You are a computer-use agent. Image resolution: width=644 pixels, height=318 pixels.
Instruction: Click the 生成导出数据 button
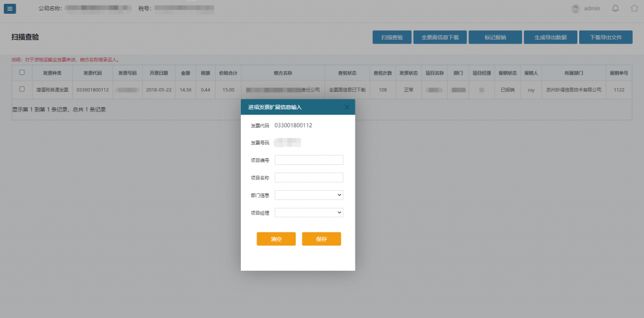550,37
